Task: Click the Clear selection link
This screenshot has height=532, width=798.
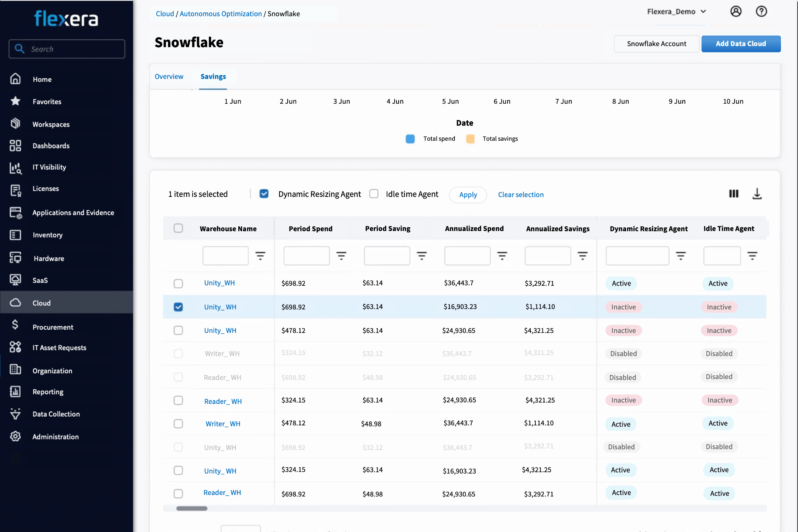Action: 521,195
